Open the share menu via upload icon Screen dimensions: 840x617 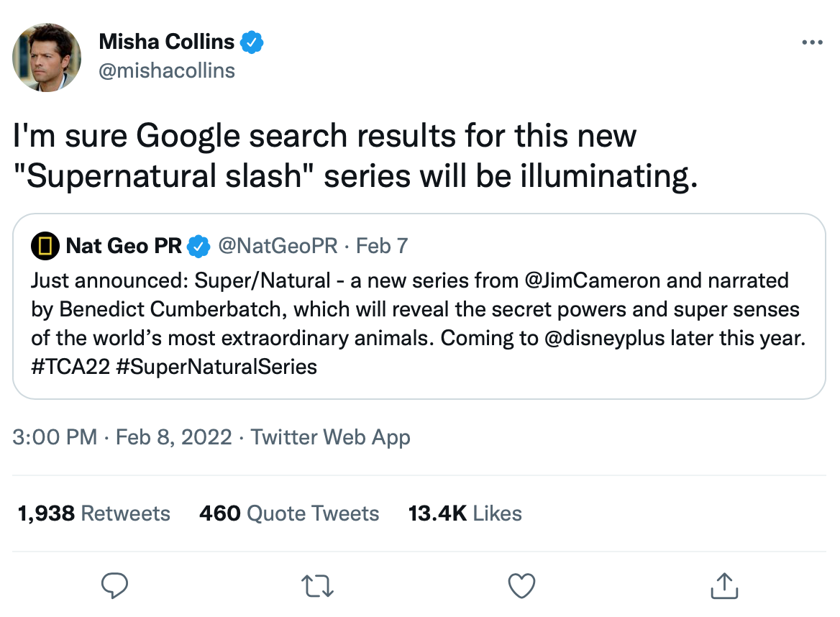point(724,585)
